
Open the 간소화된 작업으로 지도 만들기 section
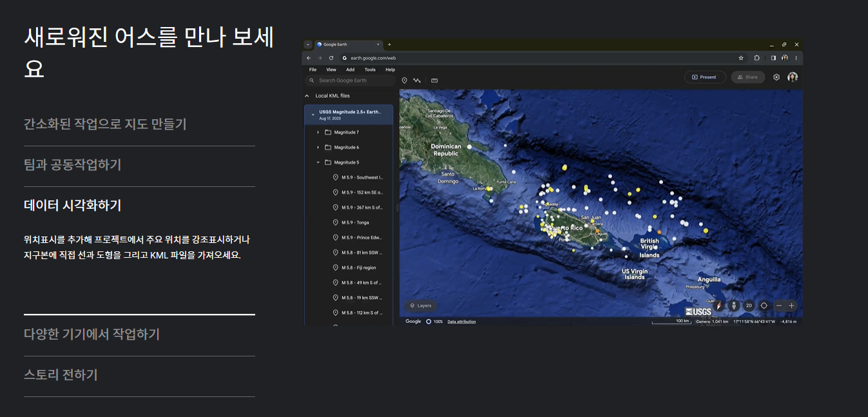click(105, 124)
